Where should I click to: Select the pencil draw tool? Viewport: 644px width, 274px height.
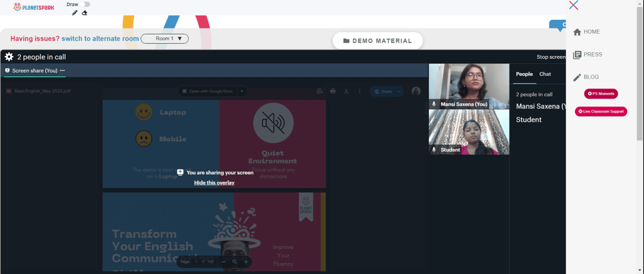(x=74, y=13)
